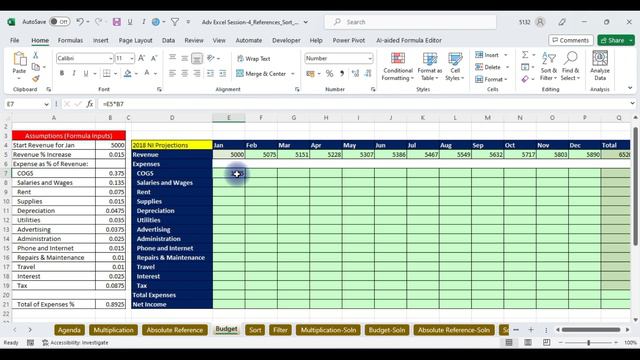This screenshot has width=640, height=360.
Task: Click the Undo icon
Action: point(80,22)
